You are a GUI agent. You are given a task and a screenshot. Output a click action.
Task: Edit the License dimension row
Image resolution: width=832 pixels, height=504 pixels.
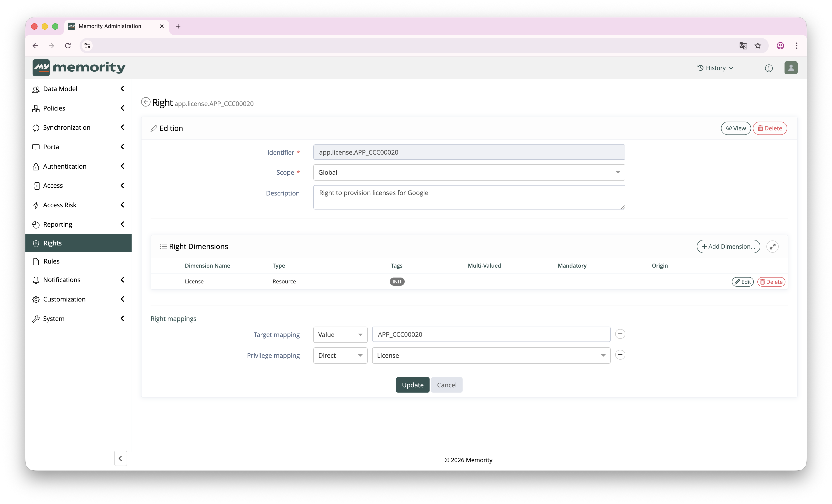[x=742, y=282]
